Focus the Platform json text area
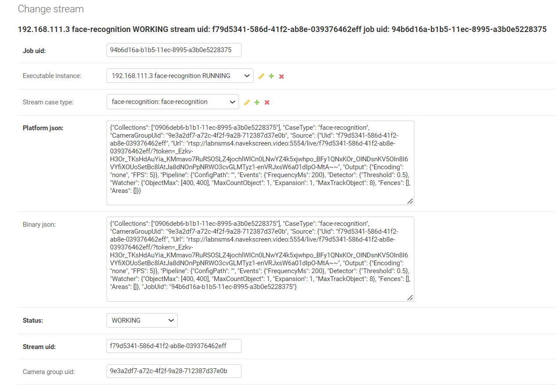This screenshot has height=392, width=556. pos(260,163)
